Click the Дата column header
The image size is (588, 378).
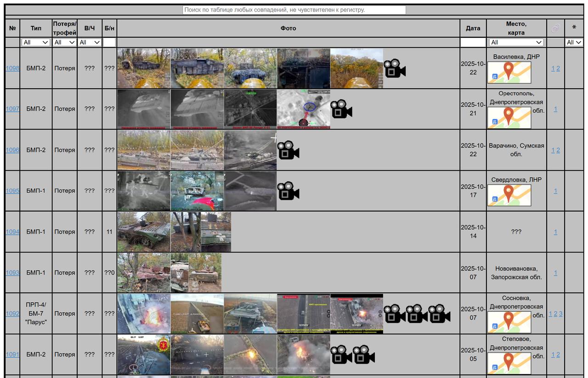tap(473, 28)
